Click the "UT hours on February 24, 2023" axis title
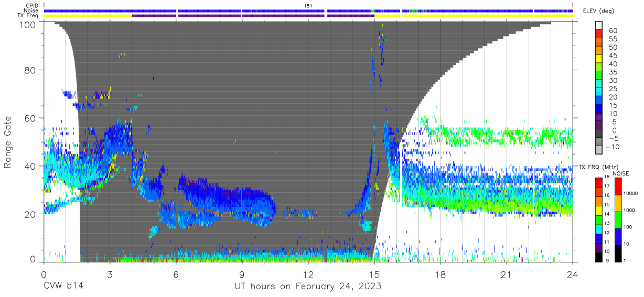This screenshot has width=644, height=297. click(308, 286)
